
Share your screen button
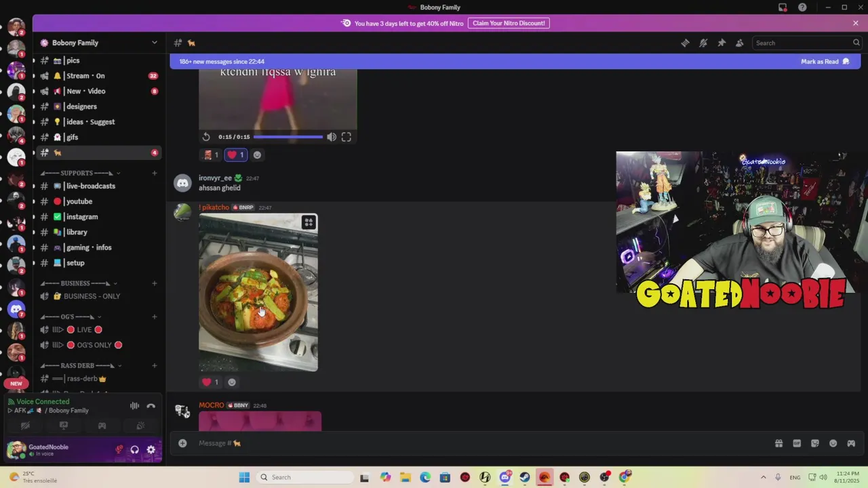(64, 426)
